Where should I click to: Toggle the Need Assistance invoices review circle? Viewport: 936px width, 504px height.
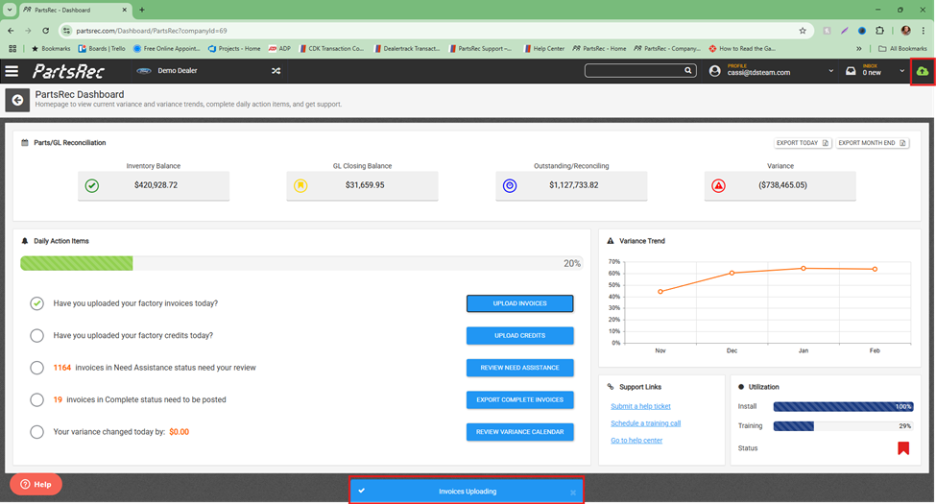(x=37, y=368)
